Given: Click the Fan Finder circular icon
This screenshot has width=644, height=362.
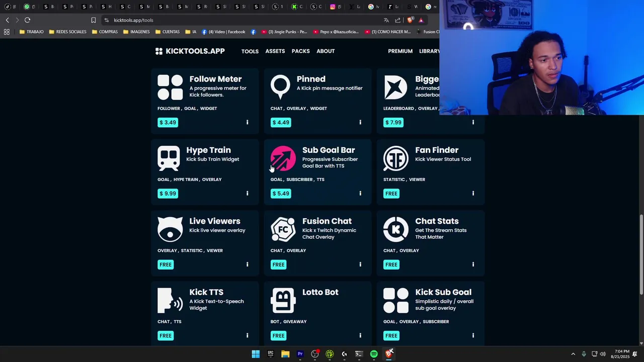Looking at the screenshot, I should click(x=396, y=158).
